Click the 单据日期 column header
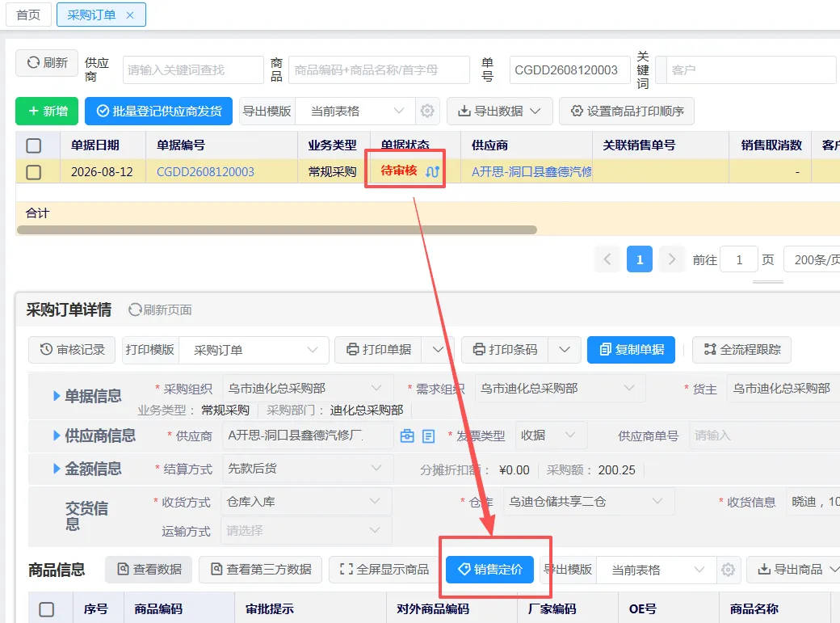The height and width of the screenshot is (623, 840). pos(95,145)
